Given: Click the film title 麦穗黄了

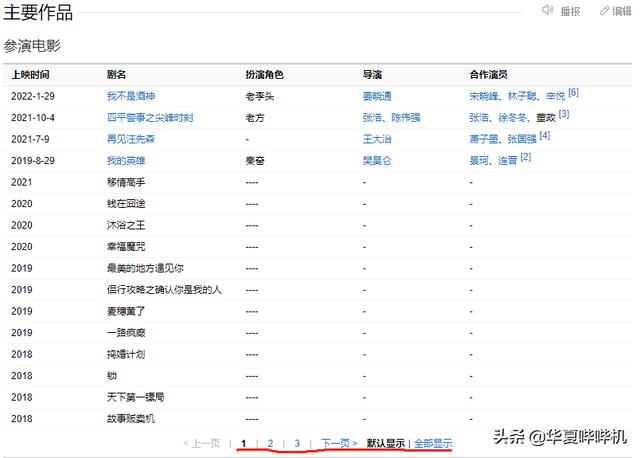Looking at the screenshot, I should [x=126, y=311].
